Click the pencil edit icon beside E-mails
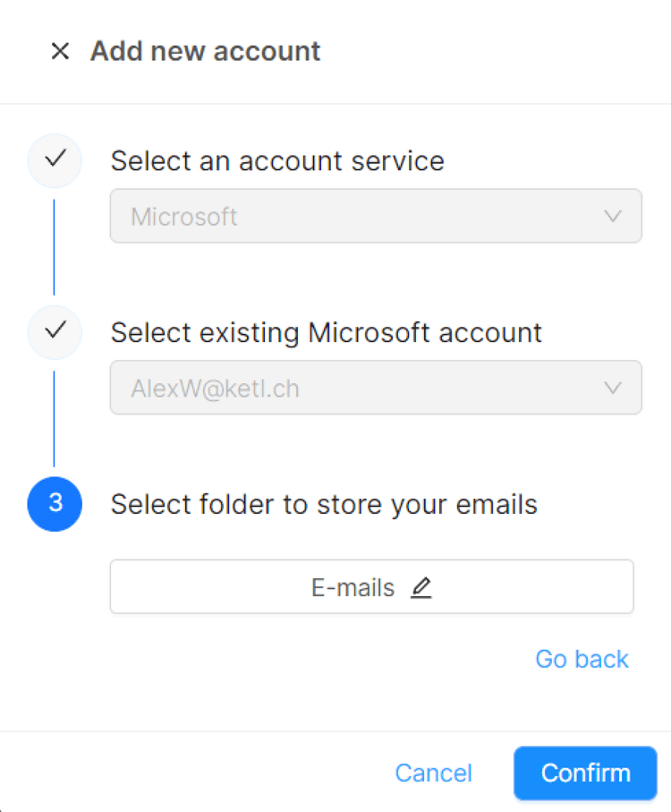The image size is (671, 812). click(x=421, y=587)
